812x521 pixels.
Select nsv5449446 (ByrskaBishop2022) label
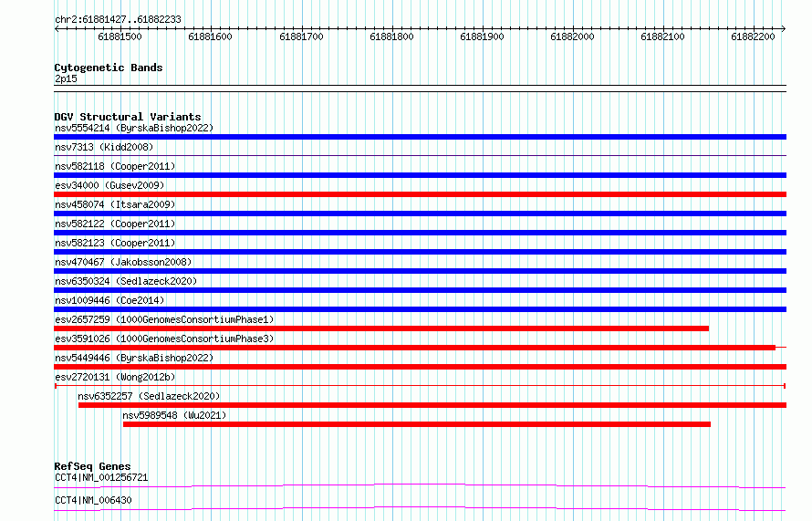tap(134, 358)
